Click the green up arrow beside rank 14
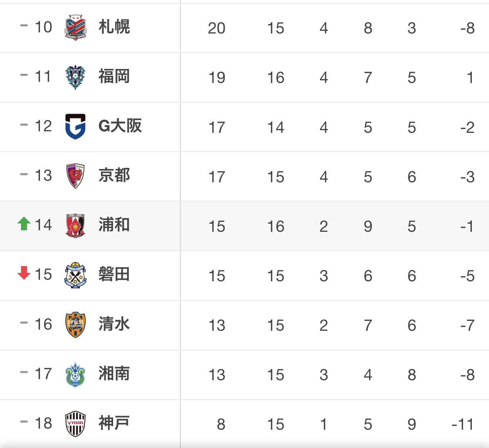489x448 pixels. click(x=24, y=223)
